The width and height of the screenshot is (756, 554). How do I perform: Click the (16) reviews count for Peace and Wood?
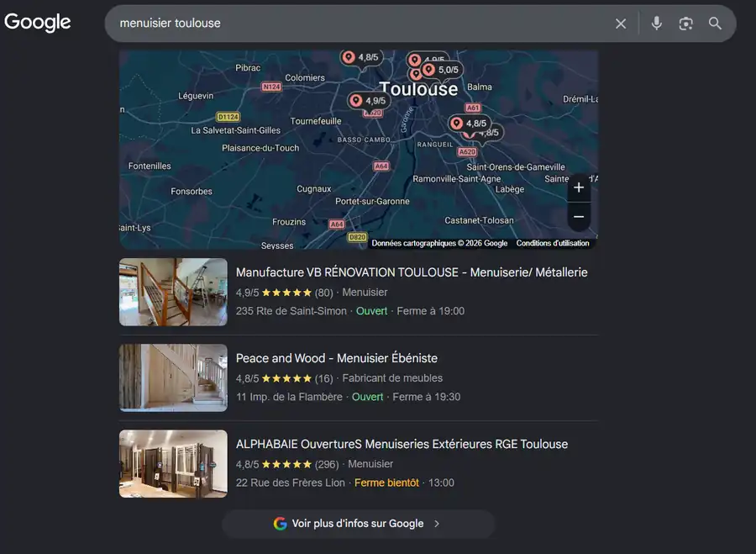(x=323, y=378)
